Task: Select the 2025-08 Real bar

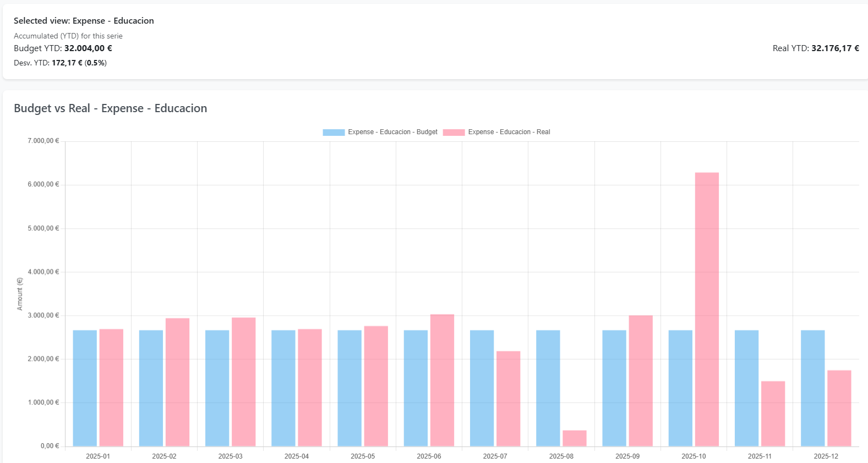Action: click(x=575, y=438)
